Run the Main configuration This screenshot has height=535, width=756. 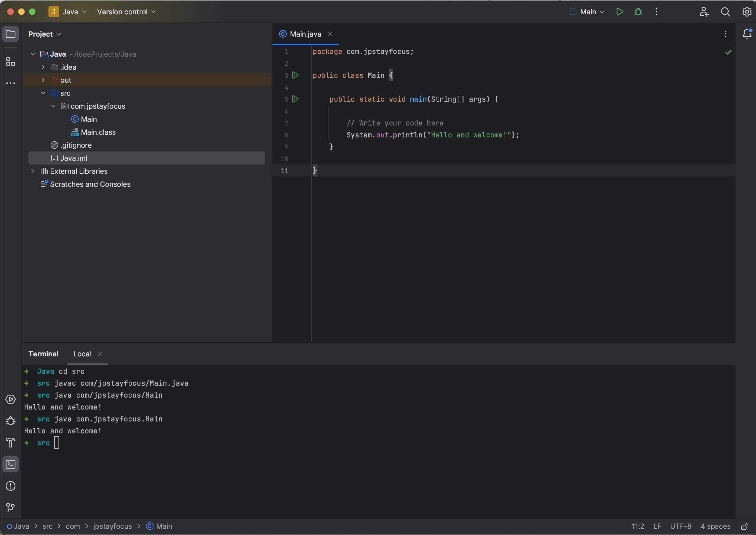(x=620, y=12)
